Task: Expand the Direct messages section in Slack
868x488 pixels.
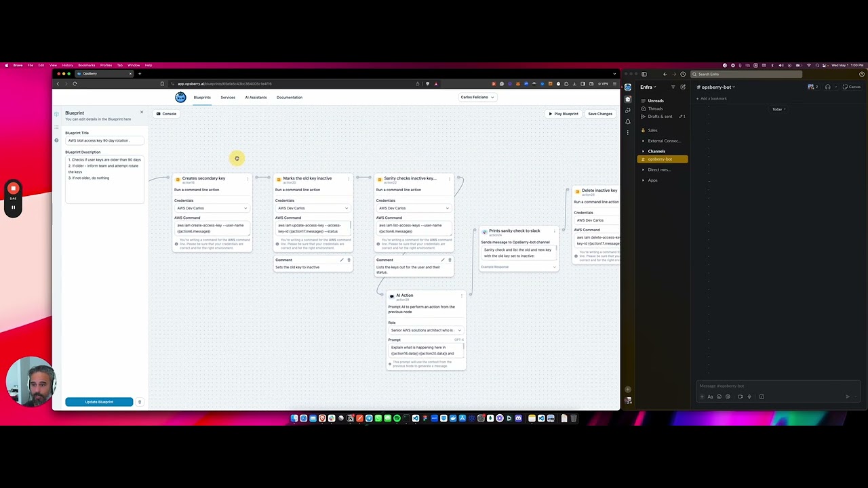Action: pos(658,169)
